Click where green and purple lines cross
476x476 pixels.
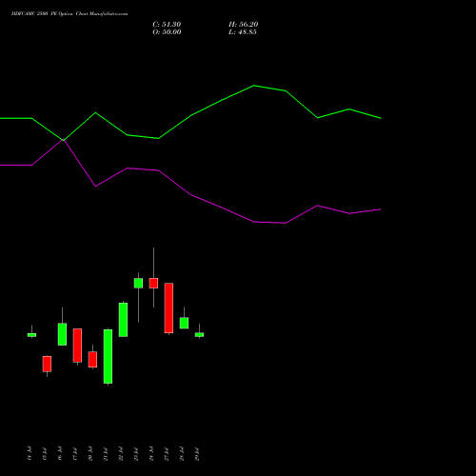(64, 140)
